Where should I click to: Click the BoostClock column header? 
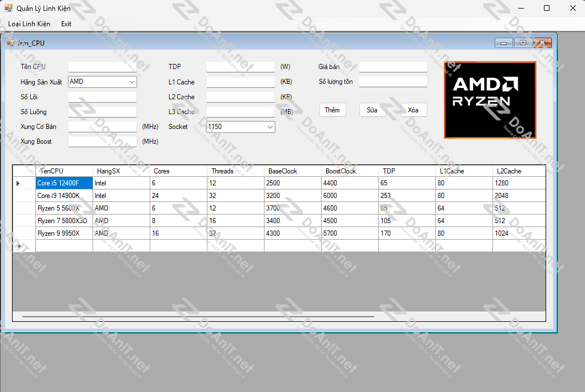pyautogui.click(x=350, y=171)
